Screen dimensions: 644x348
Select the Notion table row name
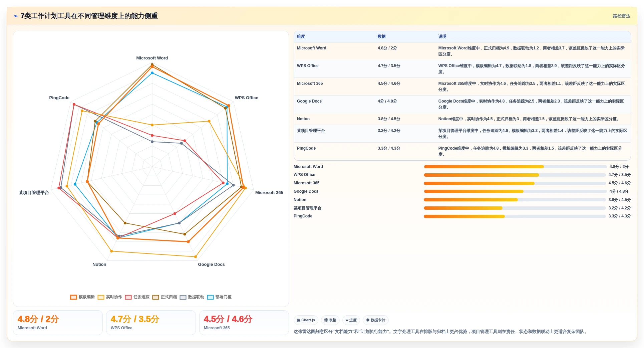click(303, 119)
